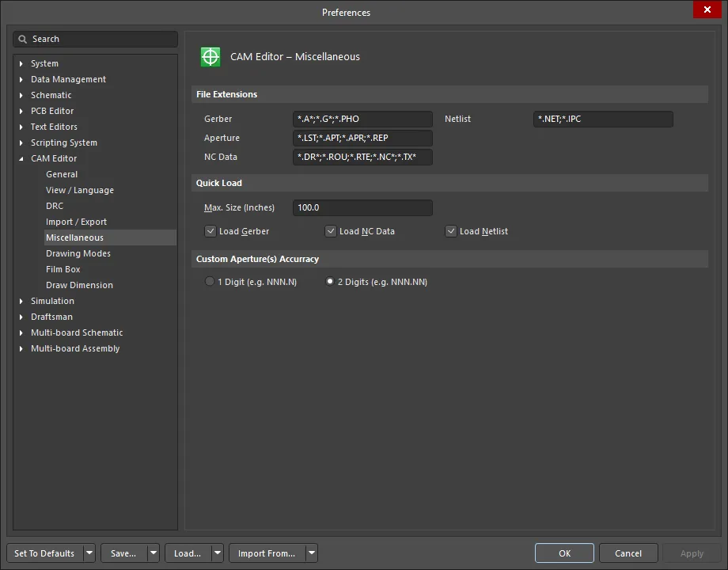Image resolution: width=728 pixels, height=570 pixels.
Task: Select the Data Management category label
Action: click(x=68, y=79)
